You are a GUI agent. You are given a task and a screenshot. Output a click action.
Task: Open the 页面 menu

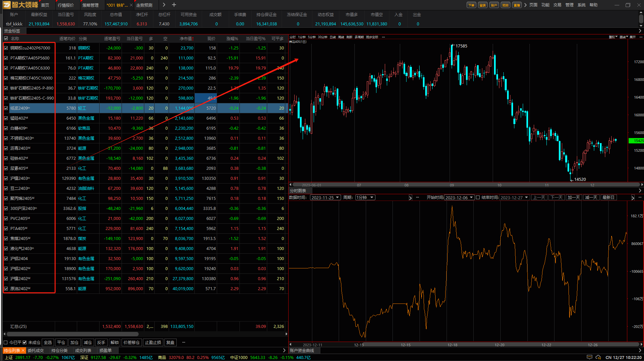(533, 5)
